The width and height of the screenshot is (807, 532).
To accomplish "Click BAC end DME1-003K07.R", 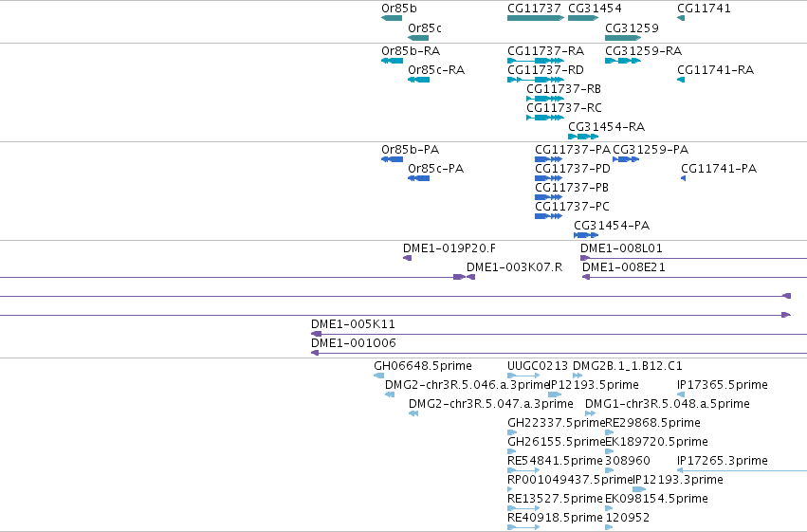I will pos(514,267).
